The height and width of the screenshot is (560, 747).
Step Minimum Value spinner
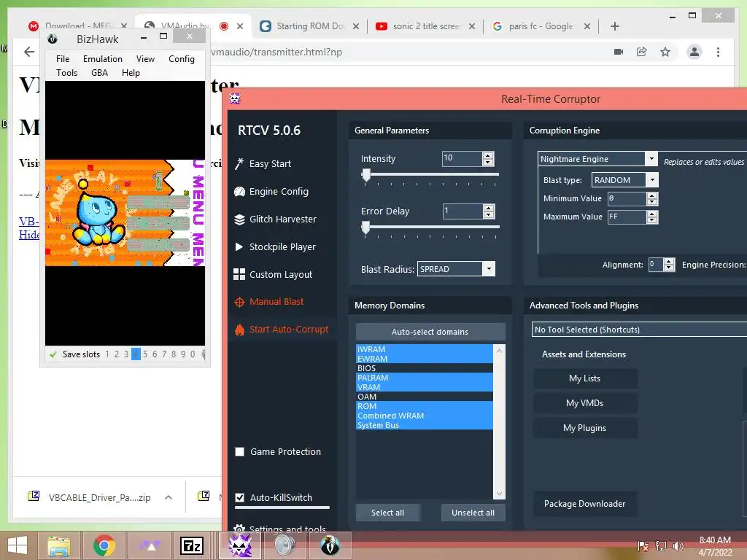(651, 198)
